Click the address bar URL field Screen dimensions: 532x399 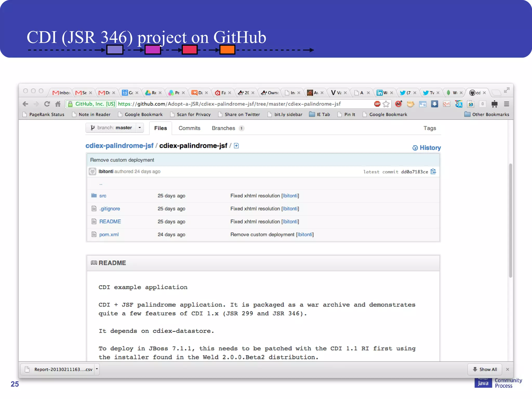click(x=229, y=104)
